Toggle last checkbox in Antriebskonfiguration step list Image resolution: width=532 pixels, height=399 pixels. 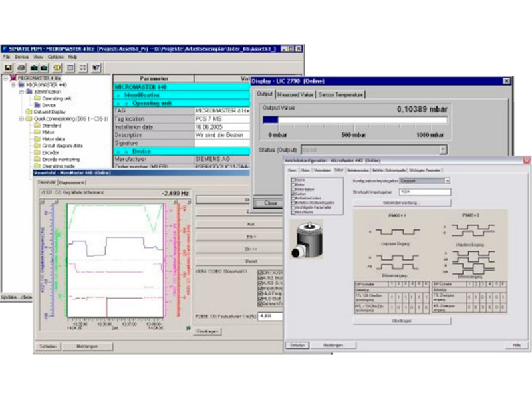coord(293,212)
